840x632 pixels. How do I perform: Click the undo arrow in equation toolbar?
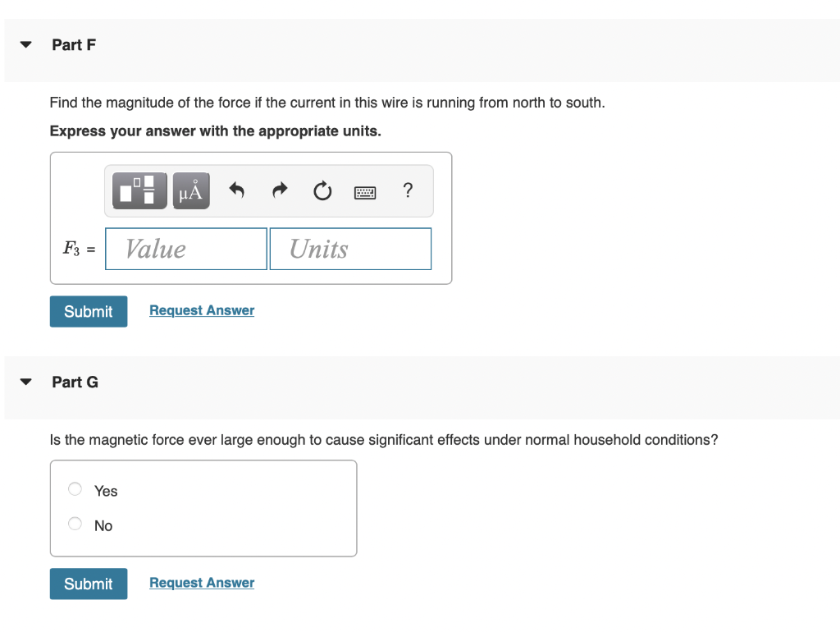tap(236, 190)
